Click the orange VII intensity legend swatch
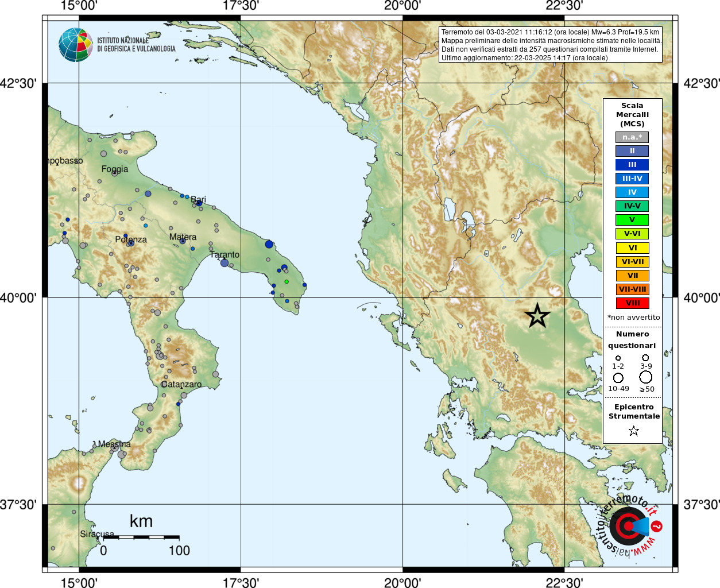The image size is (720, 588). [x=632, y=276]
